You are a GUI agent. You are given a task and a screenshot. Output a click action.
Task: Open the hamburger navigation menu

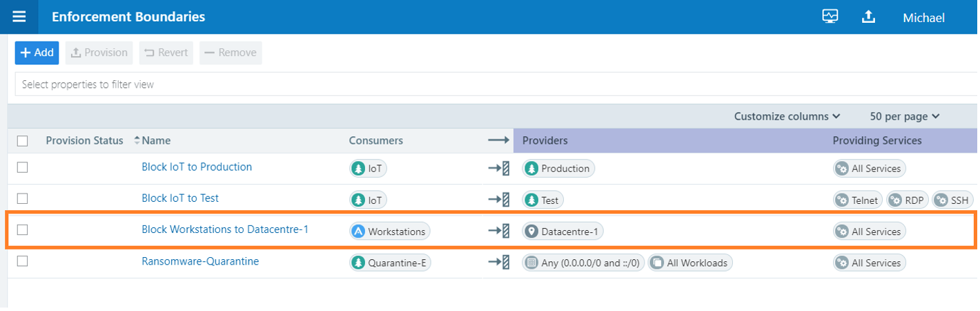[19, 17]
